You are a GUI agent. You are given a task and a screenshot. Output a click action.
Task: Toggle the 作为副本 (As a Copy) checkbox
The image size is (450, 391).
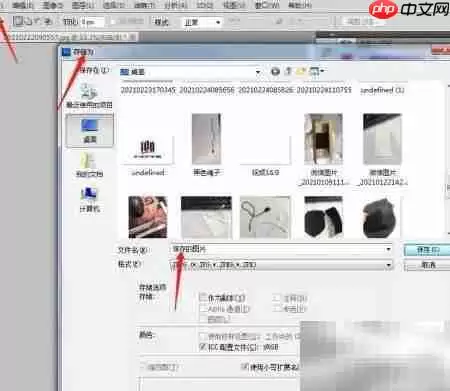(203, 297)
